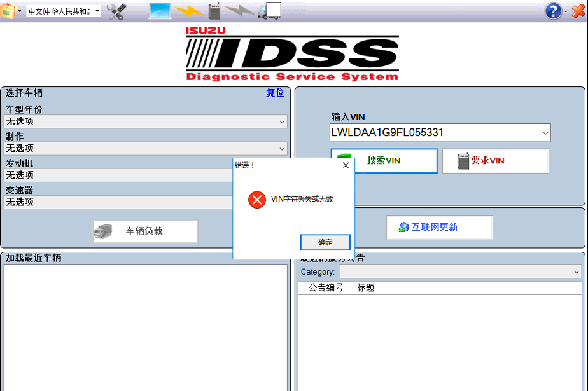
Task: Click the 车辆负载 button
Action: tap(145, 231)
